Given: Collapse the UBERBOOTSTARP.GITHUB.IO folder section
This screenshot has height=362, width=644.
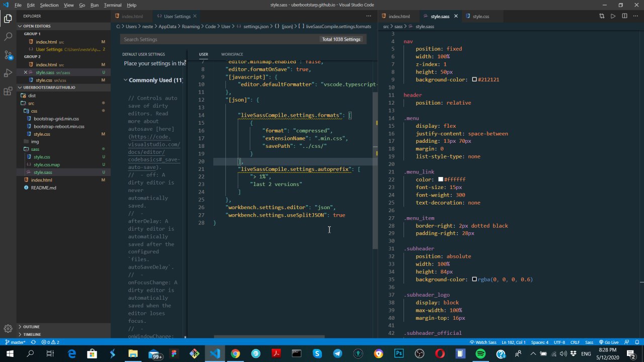Looking at the screenshot, I should 64,87.
